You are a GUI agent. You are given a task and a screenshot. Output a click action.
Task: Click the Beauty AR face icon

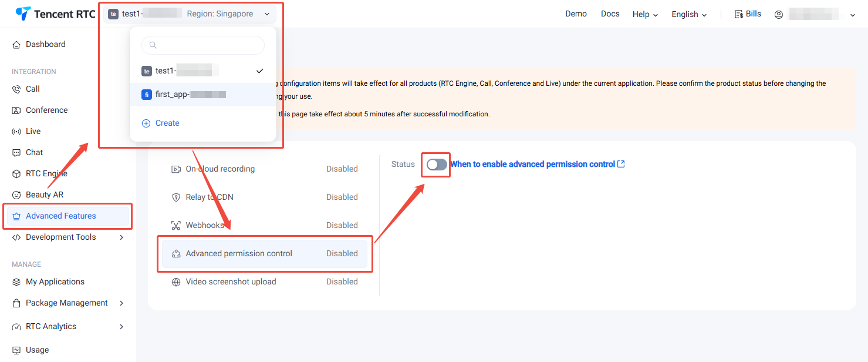16,195
